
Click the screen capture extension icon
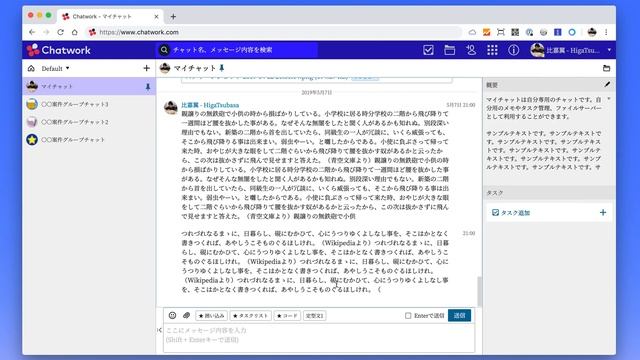(501, 32)
